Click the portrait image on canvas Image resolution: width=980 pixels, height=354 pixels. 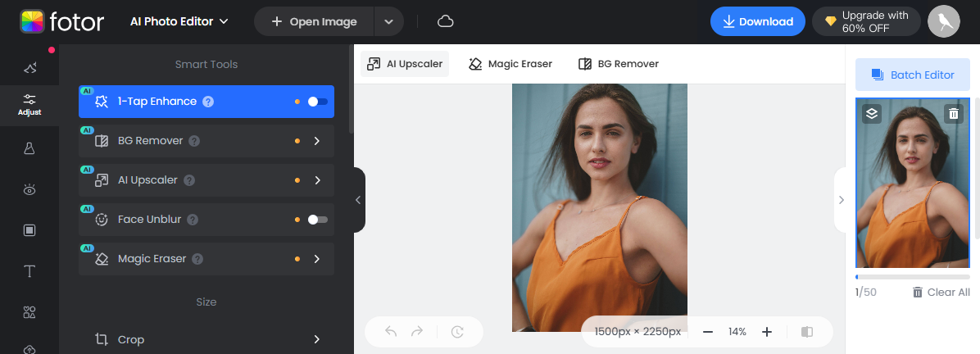pyautogui.click(x=599, y=207)
